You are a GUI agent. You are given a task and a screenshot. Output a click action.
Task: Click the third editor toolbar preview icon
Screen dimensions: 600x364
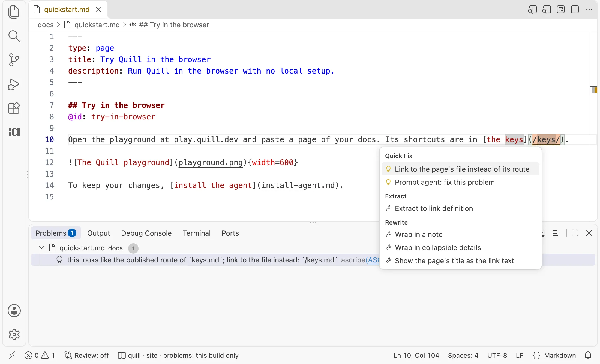pyautogui.click(x=561, y=10)
